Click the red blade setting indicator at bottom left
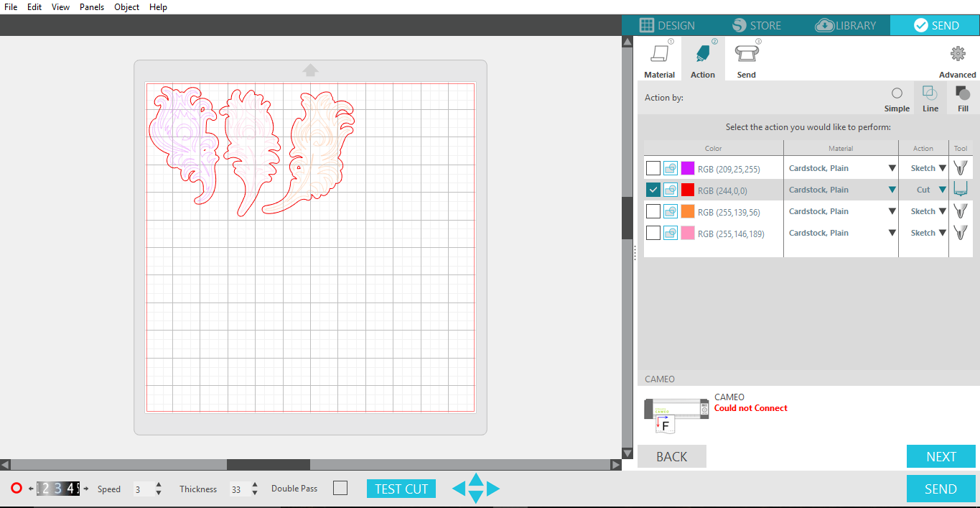The image size is (980, 508). click(x=16, y=488)
